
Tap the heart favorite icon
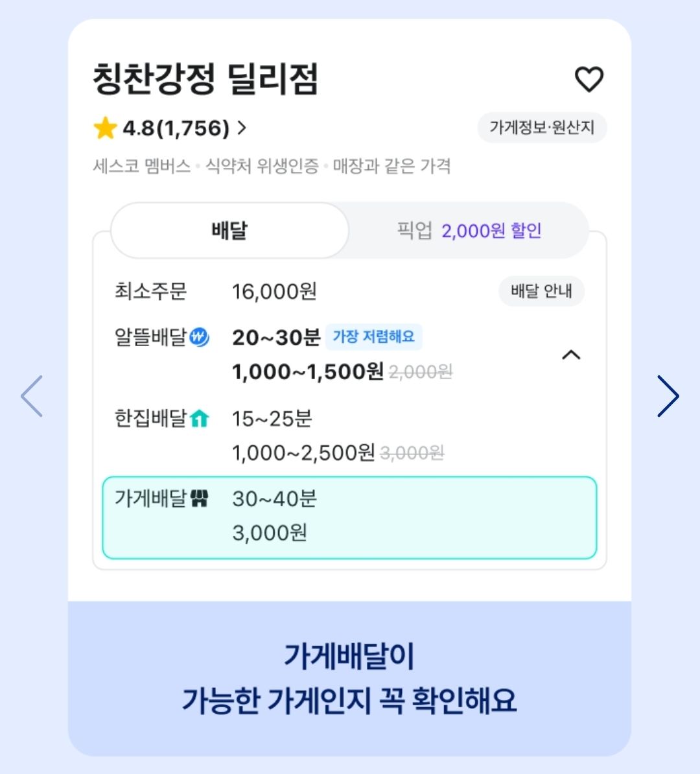click(x=589, y=79)
